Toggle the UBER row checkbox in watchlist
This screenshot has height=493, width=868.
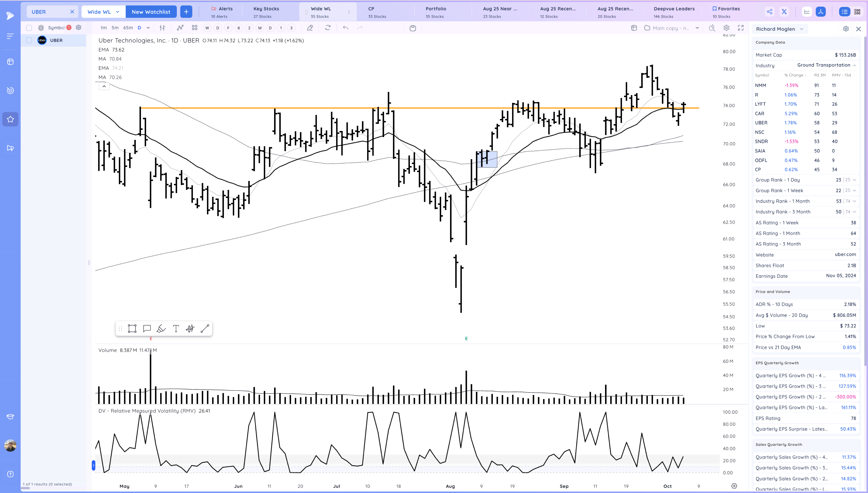tap(29, 40)
